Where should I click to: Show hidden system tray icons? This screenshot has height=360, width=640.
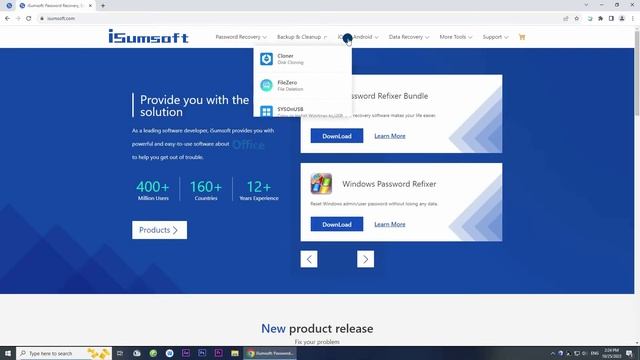(553, 353)
